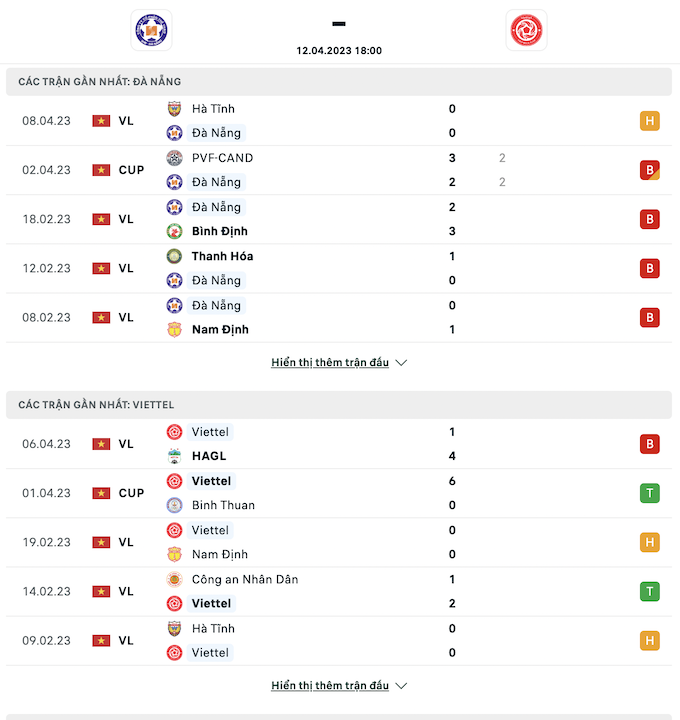Click the PVF-CAND team logo
The width and height of the screenshot is (680, 720).
174,158
